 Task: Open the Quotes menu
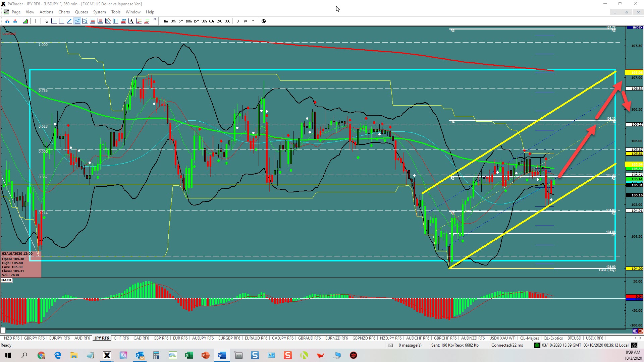pos(82,12)
